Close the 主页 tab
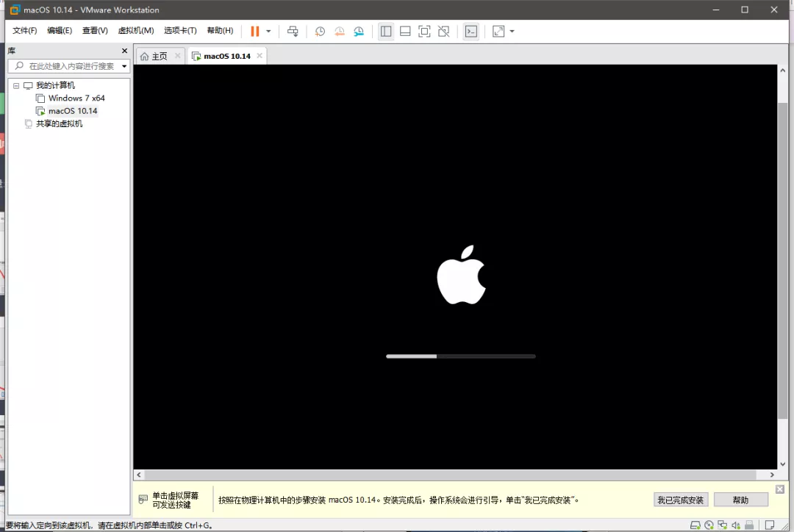This screenshot has width=794, height=532. (x=177, y=56)
